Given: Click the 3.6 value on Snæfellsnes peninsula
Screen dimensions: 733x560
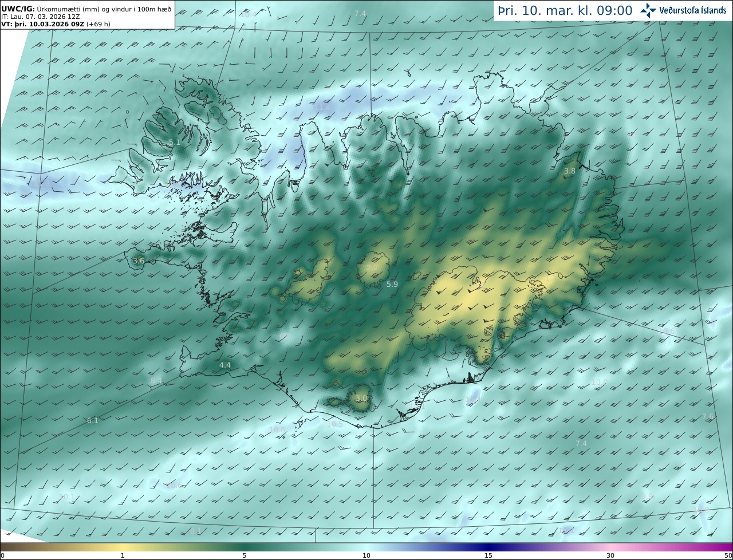Looking at the screenshot, I should [x=139, y=261].
